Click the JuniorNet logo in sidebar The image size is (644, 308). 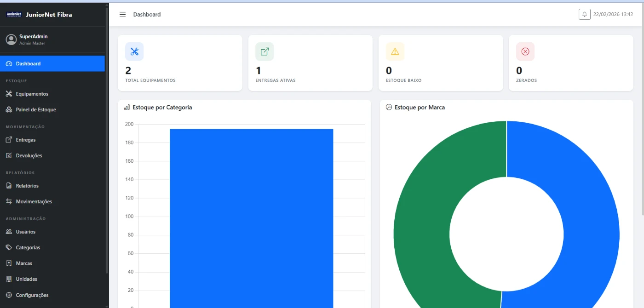(14, 14)
